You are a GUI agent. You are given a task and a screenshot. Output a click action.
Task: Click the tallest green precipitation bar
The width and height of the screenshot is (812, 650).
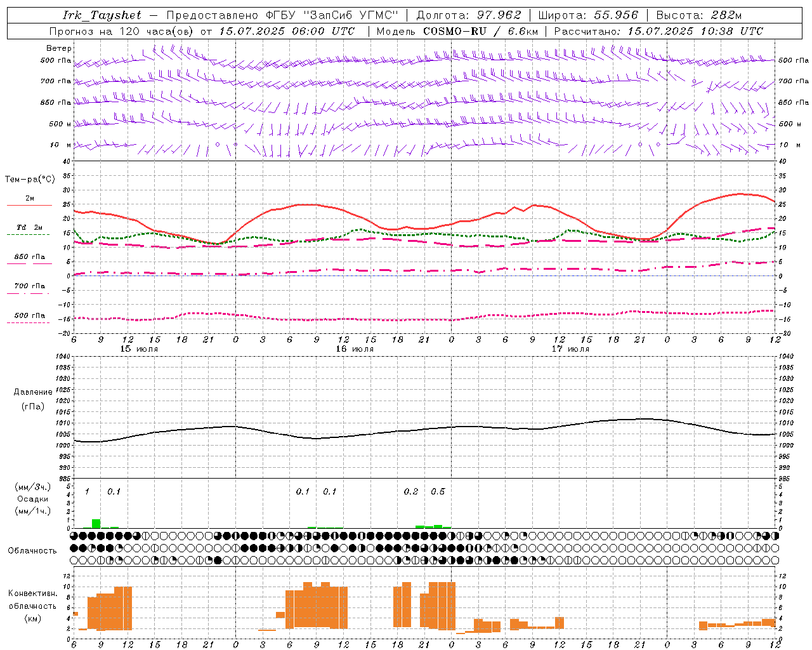click(x=96, y=524)
